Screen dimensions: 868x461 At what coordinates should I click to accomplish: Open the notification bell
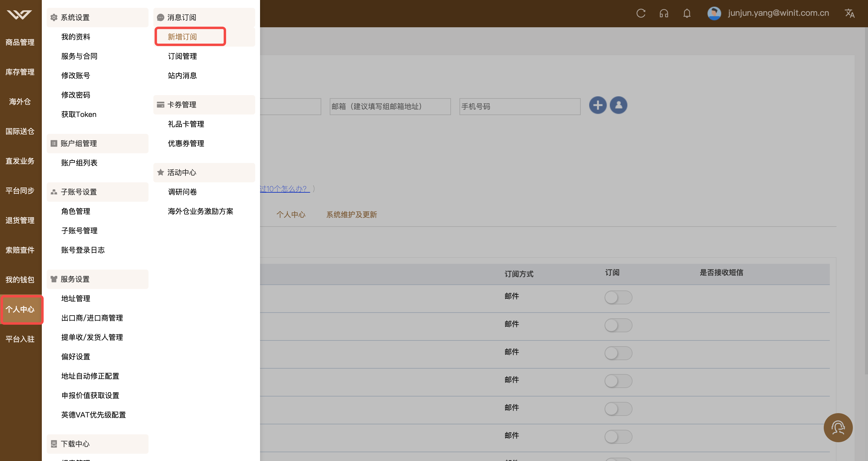coord(687,13)
